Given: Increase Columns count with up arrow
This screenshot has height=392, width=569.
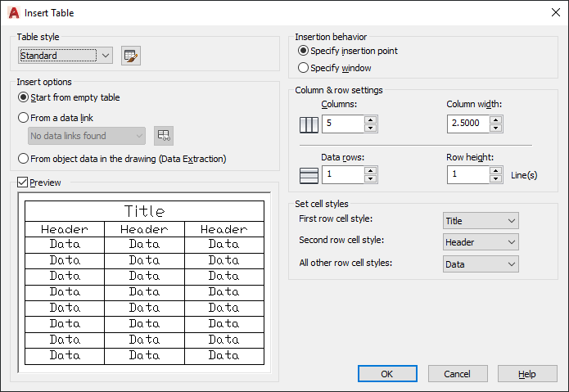Looking at the screenshot, I should pos(371,120).
